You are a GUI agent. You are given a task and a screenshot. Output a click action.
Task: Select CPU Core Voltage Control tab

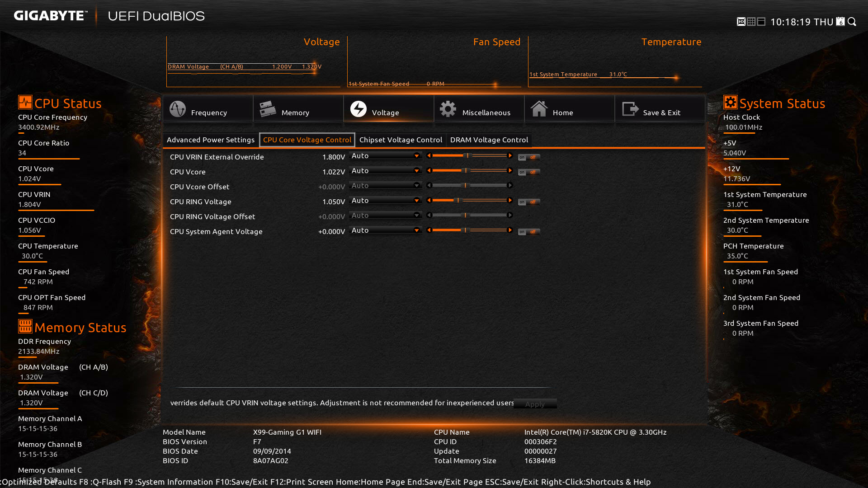coord(307,140)
